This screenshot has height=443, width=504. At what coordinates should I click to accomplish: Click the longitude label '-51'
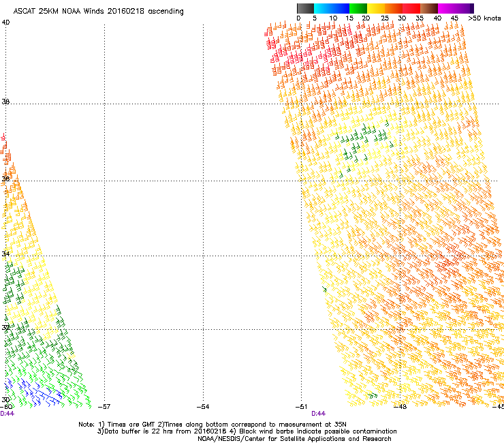301,407
